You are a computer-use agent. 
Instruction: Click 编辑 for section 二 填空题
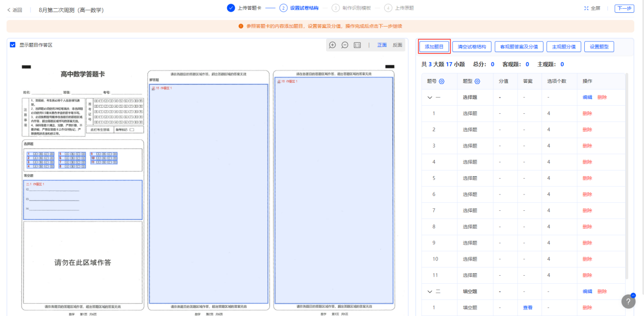coord(587,291)
